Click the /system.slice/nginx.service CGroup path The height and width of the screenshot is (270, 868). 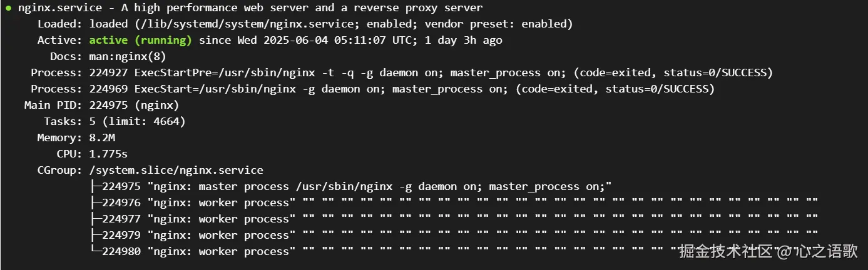click(176, 170)
